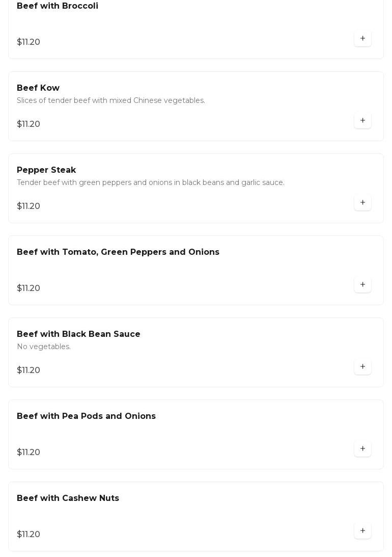Add Beef with Broccoli to cart

pyautogui.click(x=362, y=39)
